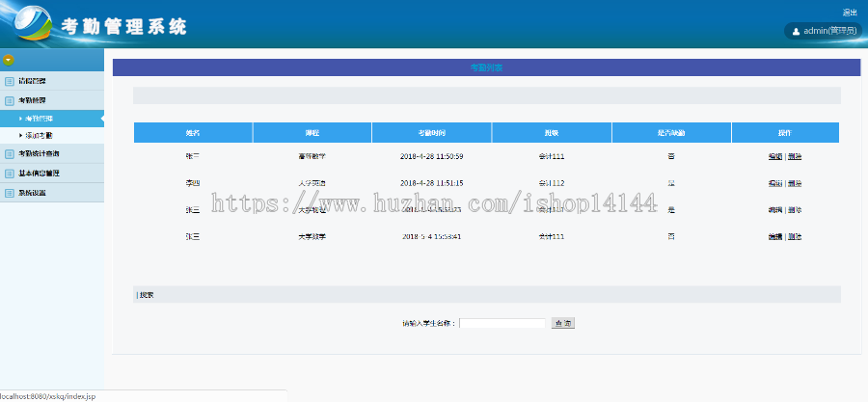Image resolution: width=868 pixels, height=402 pixels.
Task: Open the 基本信息管理 sidebar menu
Action: point(52,174)
